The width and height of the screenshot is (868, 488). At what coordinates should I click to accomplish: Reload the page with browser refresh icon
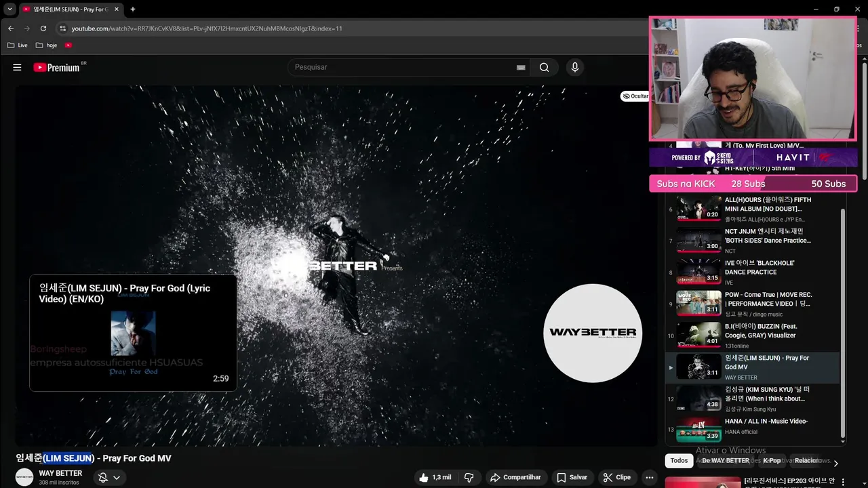(x=43, y=28)
